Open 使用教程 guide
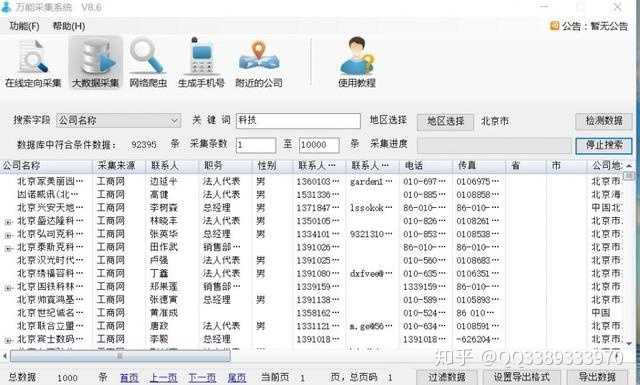640x385 pixels. [357, 62]
